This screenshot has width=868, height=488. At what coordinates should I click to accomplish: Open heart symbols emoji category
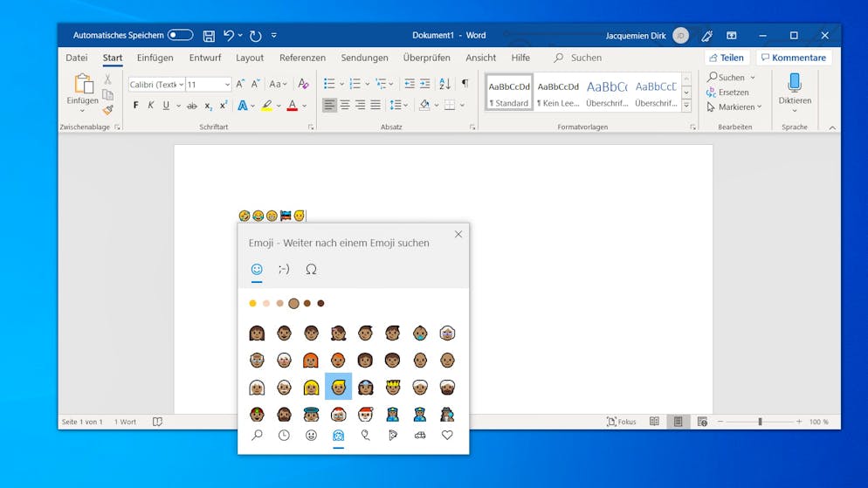447,436
